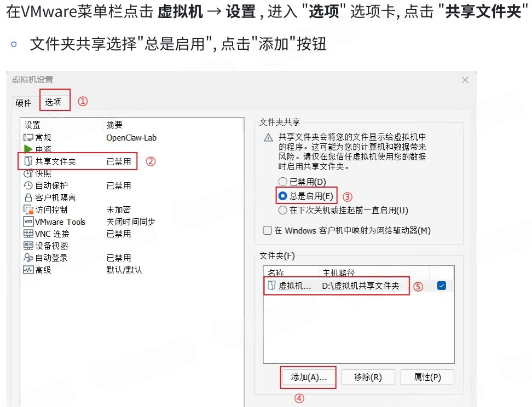This screenshot has height=407, width=532.
Task: Click the 常规 monitor icon
Action: point(28,137)
